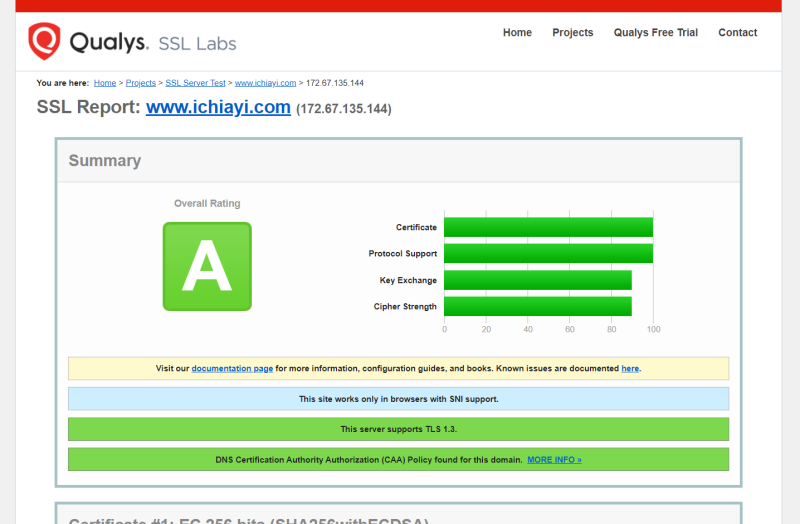Click the Certificate score bar
The height and width of the screenshot is (524, 800).
point(548,227)
